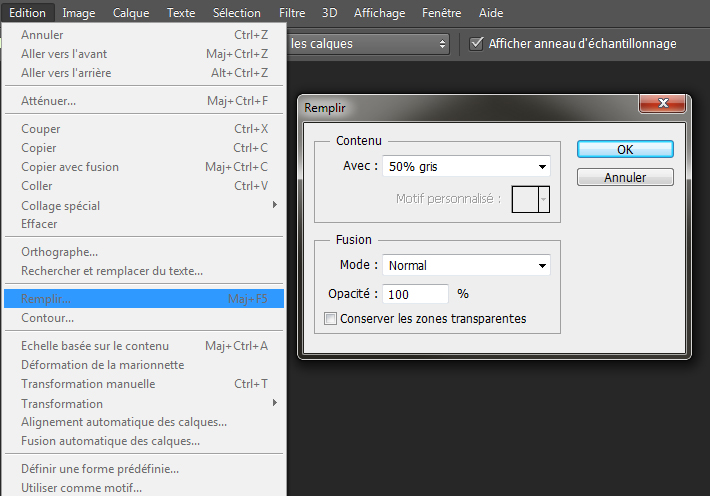Image resolution: width=710 pixels, height=496 pixels.
Task: Open the les calques sampling dropdown
Action: (x=368, y=44)
